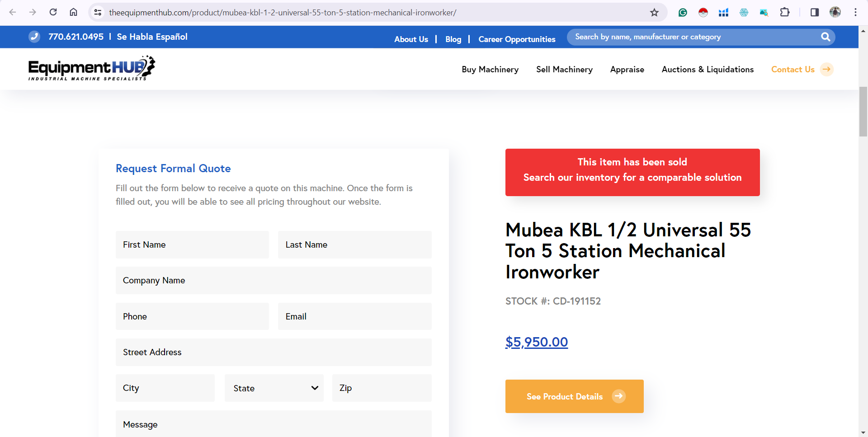
Task: Click the Mubea KBL 1/2 Universal title
Action: [x=628, y=251]
